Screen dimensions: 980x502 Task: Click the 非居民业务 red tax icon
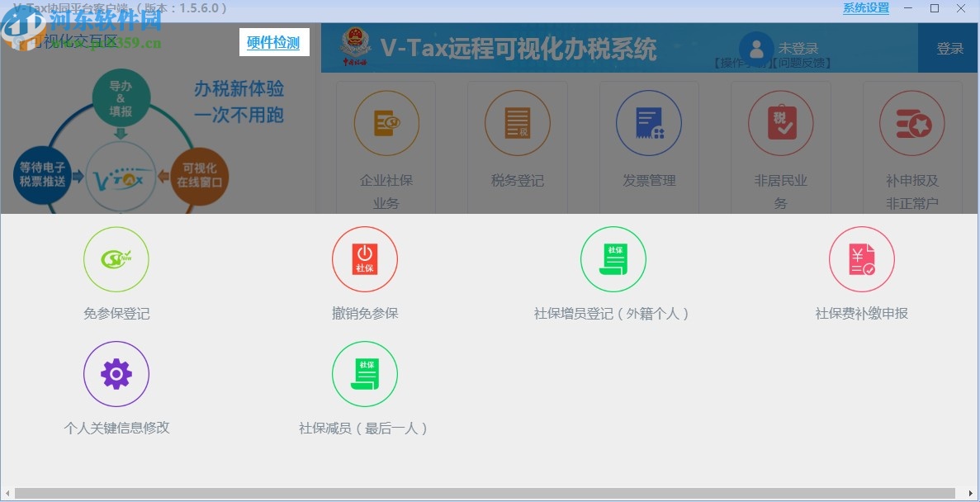780,123
